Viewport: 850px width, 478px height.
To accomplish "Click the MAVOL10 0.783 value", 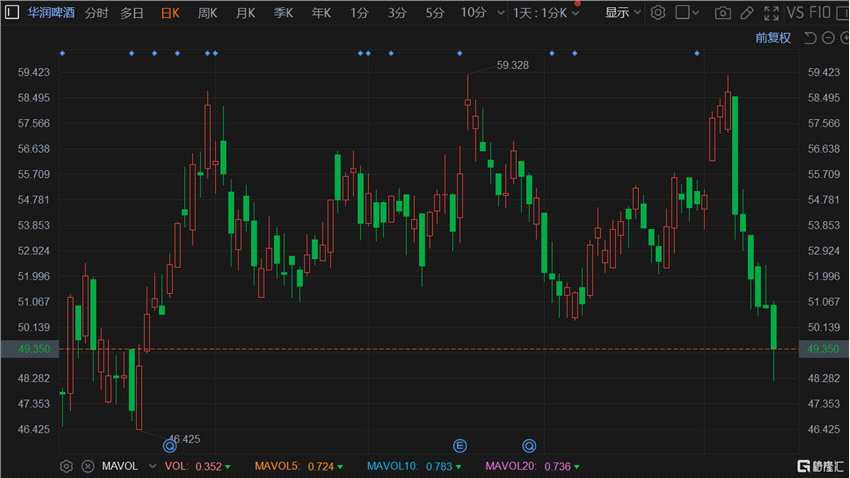I will 439,466.
